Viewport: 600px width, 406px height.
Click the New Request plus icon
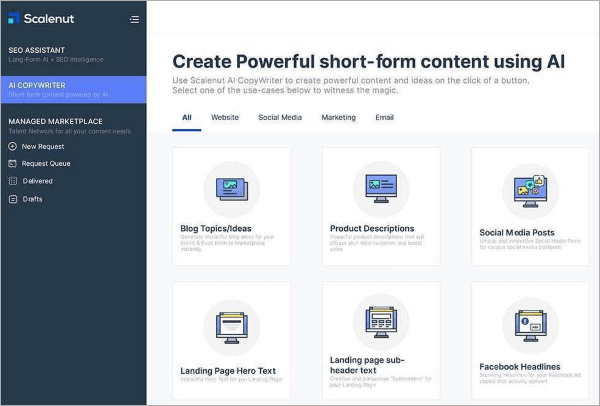[13, 146]
